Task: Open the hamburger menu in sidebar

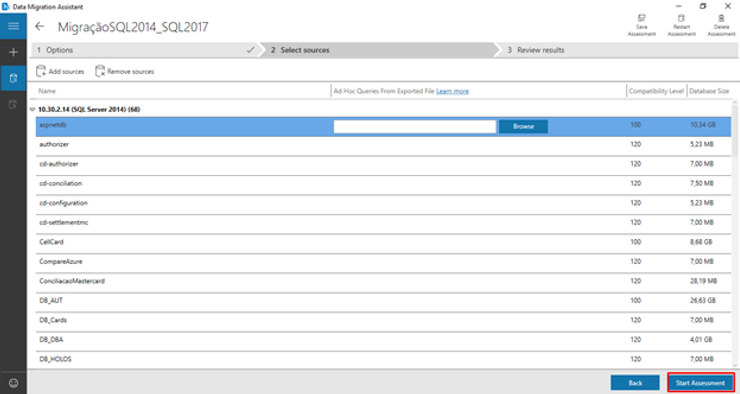Action: [x=13, y=26]
